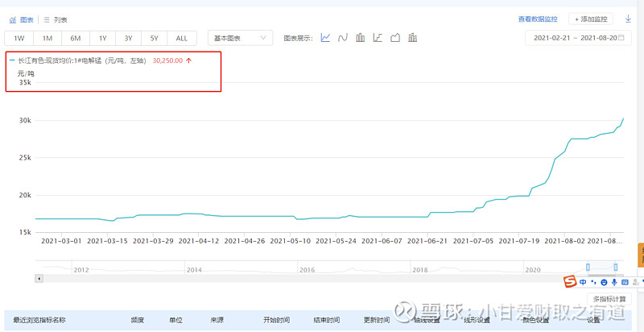Select the 1W time range
The width and height of the screenshot is (644, 332).
point(19,38)
